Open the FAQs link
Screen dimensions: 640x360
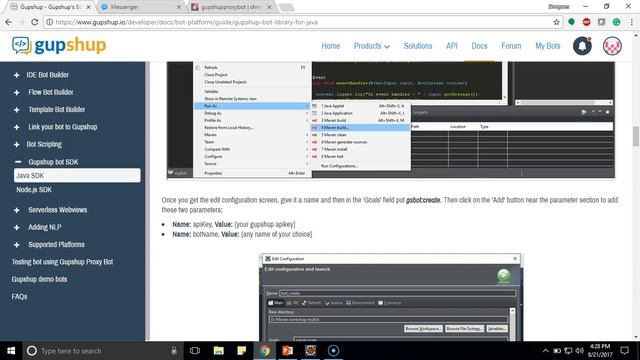point(19,297)
